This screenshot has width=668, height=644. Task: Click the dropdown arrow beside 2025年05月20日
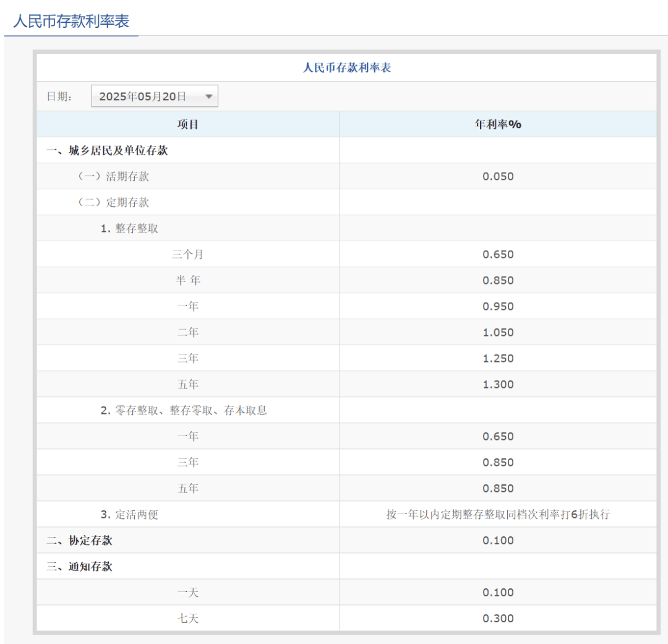coord(209,96)
